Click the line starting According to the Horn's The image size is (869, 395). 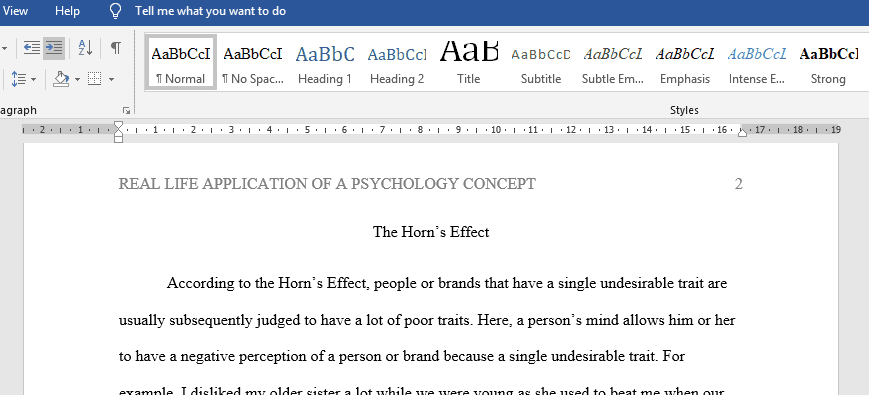point(447,284)
